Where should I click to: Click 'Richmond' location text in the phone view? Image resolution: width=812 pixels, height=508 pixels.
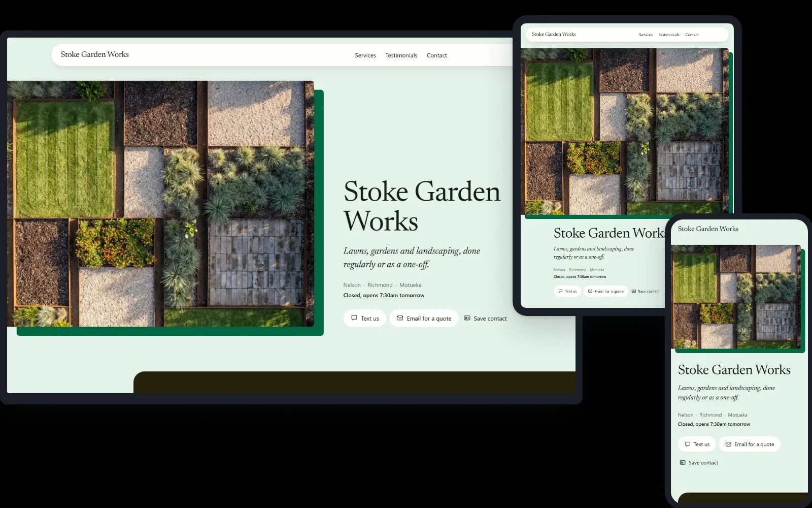[710, 415]
